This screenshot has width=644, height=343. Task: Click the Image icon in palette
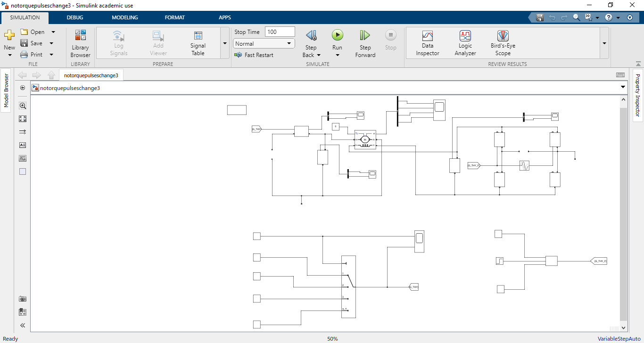tap(23, 158)
